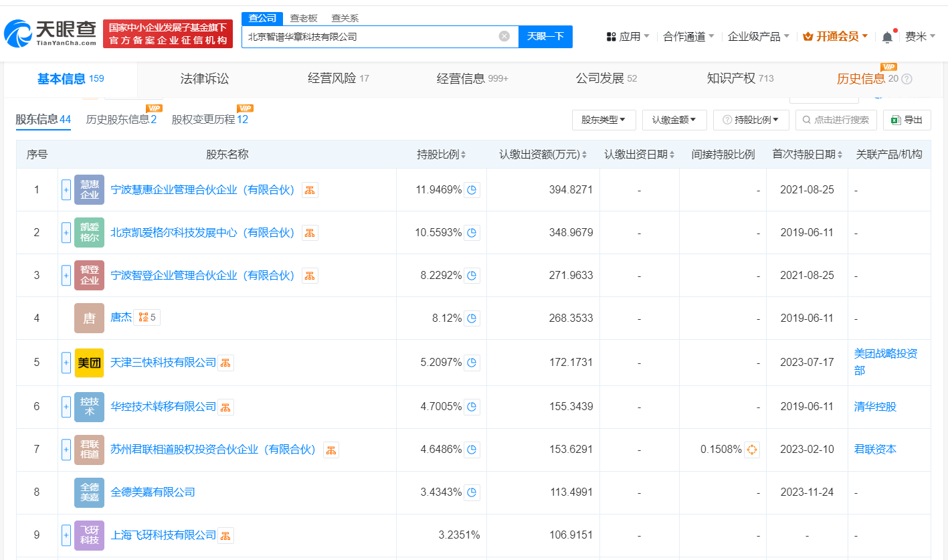Image resolution: width=948 pixels, height=560 pixels.
Task: View 唐杰's 5 related companies badge
Action: (x=147, y=318)
